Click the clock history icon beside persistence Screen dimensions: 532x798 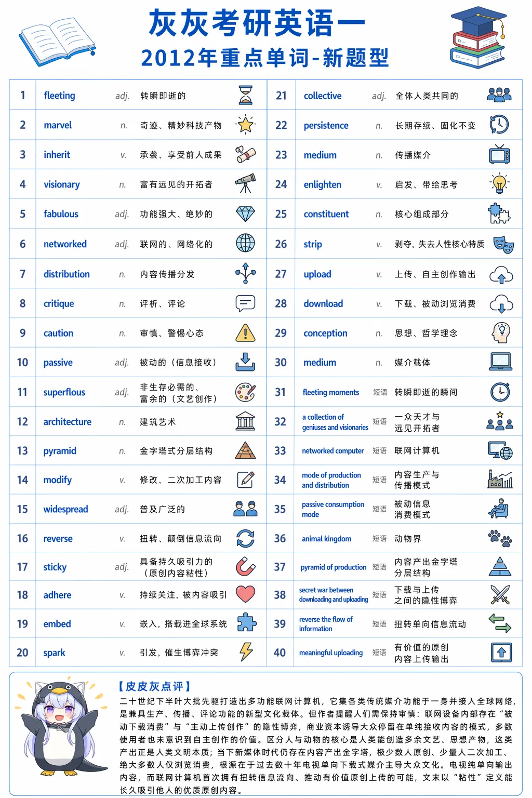point(499,125)
